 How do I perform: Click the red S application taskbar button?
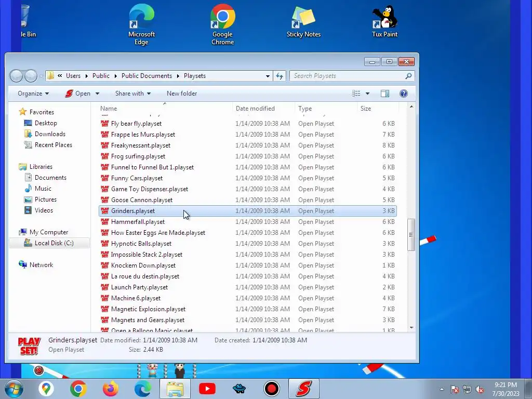click(x=303, y=389)
